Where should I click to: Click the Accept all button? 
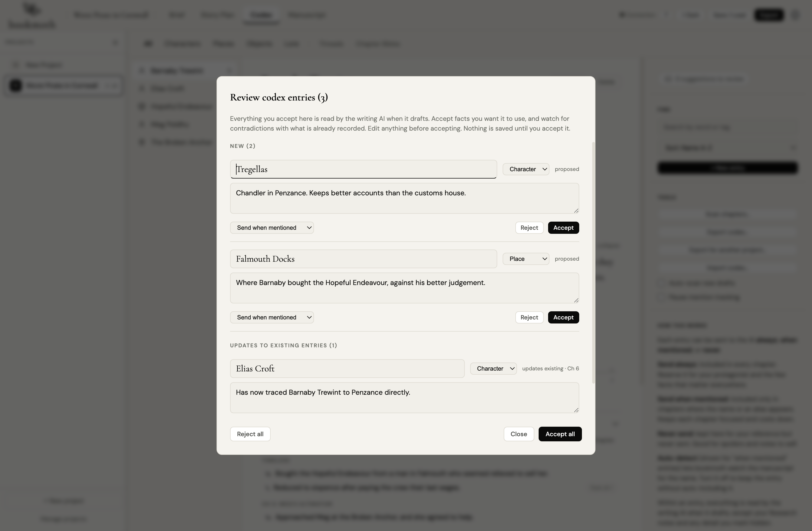coord(560,434)
